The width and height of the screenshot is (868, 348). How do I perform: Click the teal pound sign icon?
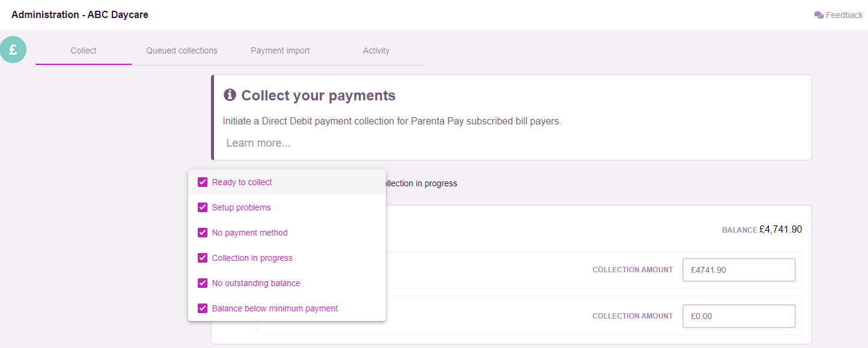(x=13, y=50)
